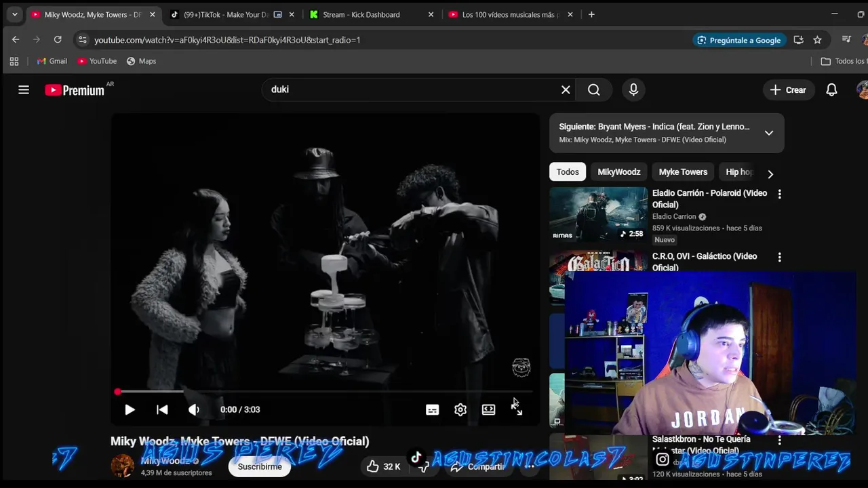Viewport: 868px width, 488px height.
Task: Open the Eladio Carrion channel name
Action: [674, 217]
